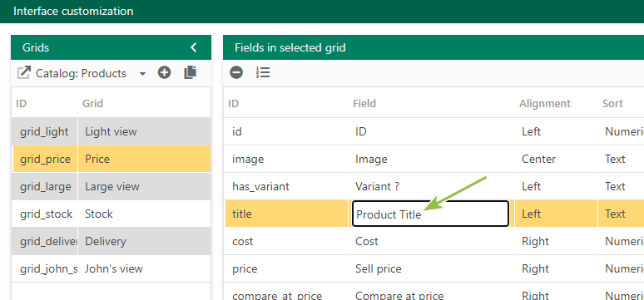Click into the Product Title input field
This screenshot has height=300, width=644.
pos(430,214)
